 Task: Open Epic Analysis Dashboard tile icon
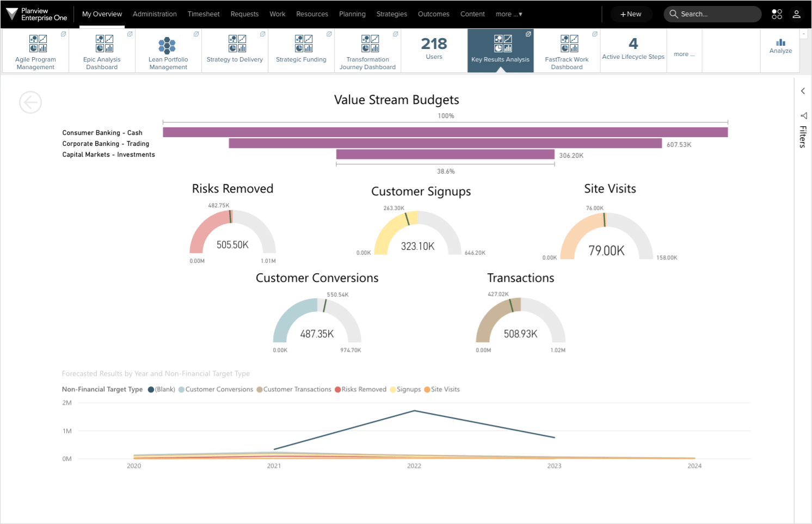click(104, 43)
